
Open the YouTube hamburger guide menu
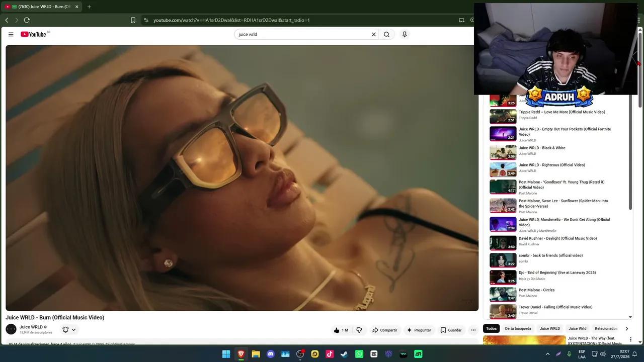coord(11,34)
